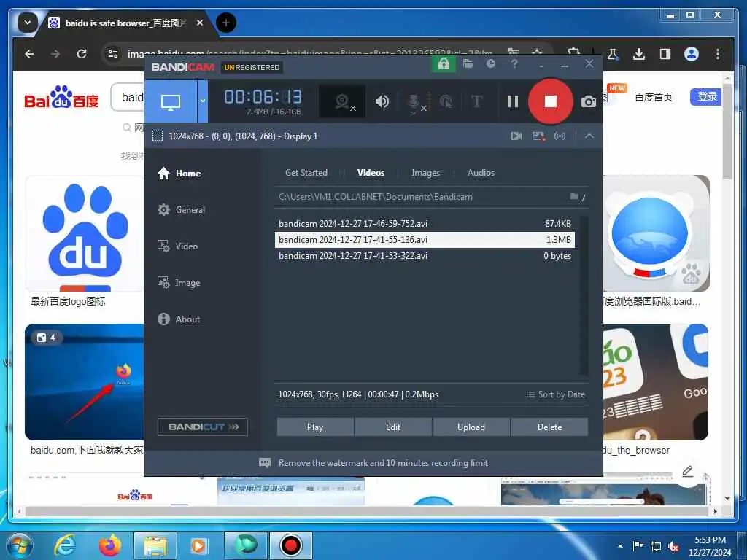
Task: Click the Baidu logo
Action: point(61,97)
